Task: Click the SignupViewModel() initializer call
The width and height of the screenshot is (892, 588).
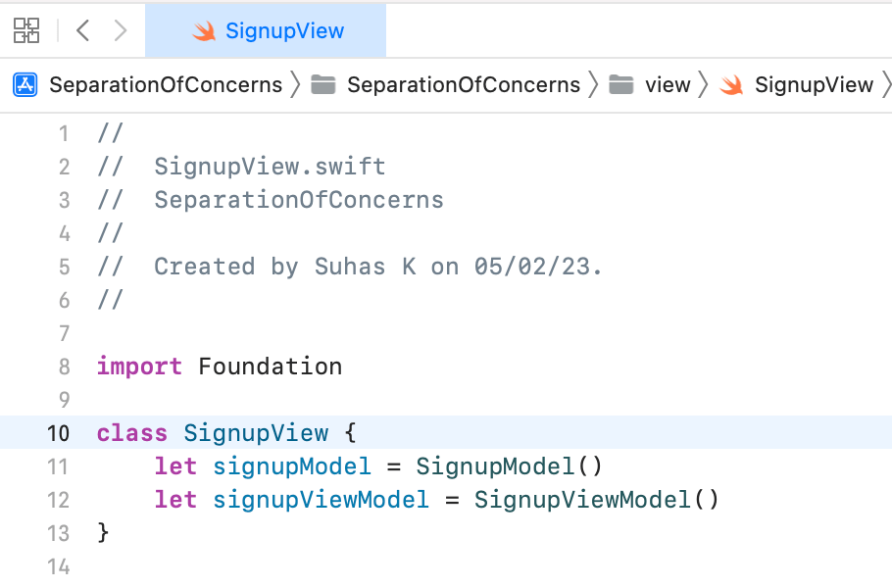Action: coord(596,500)
